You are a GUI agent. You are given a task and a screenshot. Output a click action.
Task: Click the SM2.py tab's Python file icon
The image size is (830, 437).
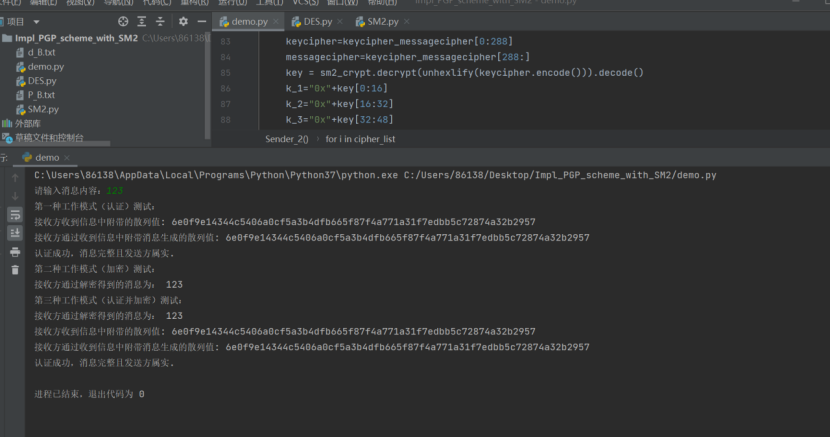[x=360, y=22]
